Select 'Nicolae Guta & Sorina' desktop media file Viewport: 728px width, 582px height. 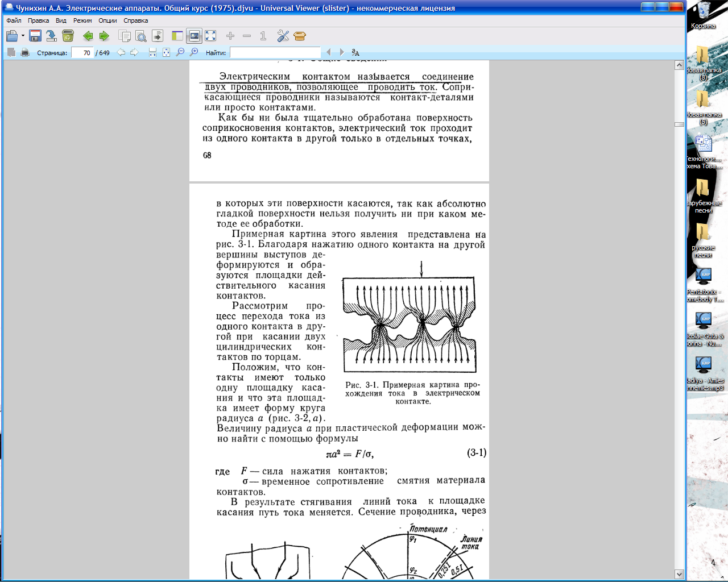tap(703, 329)
